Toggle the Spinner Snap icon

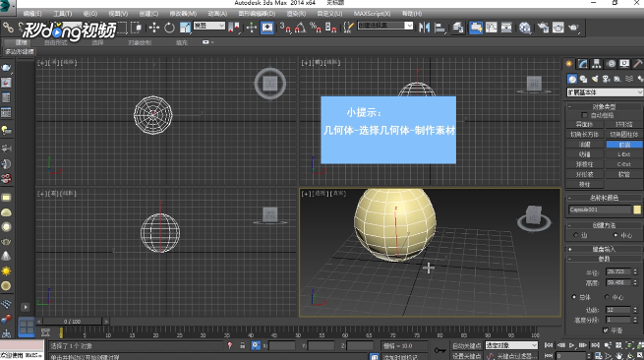(330, 28)
